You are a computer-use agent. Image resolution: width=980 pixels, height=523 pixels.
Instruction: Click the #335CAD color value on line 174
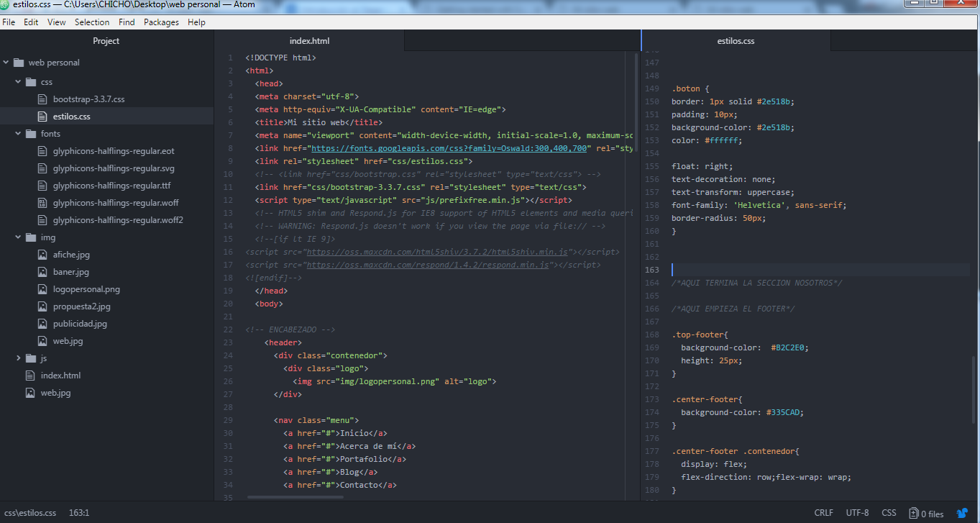tap(784, 412)
